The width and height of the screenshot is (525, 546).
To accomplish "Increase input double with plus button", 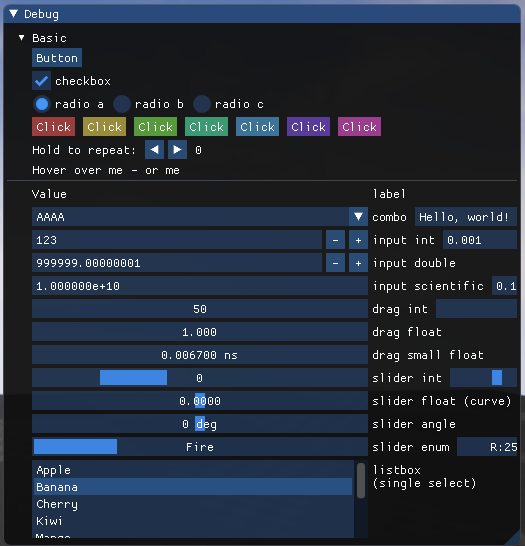I will click(x=358, y=263).
